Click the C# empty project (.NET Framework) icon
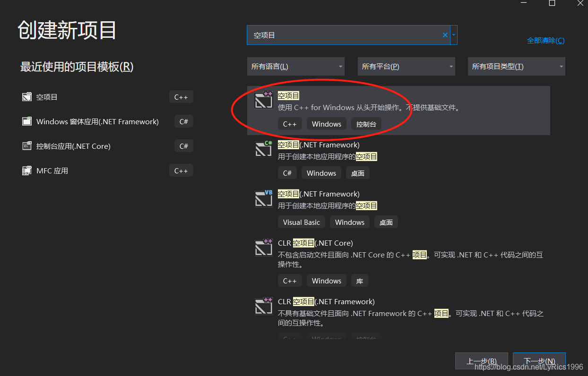Viewport: 588px width, 376px height. tap(264, 148)
